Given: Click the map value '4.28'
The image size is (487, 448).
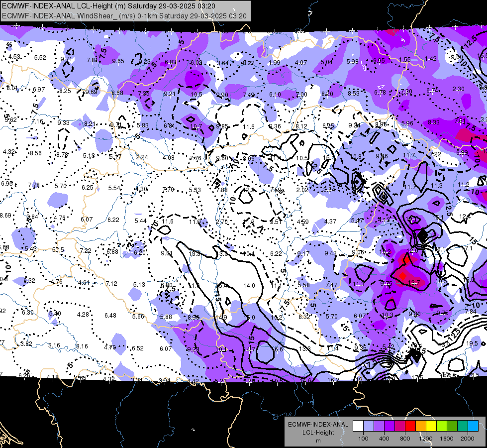Looking at the screenshot, I should tap(83, 314).
